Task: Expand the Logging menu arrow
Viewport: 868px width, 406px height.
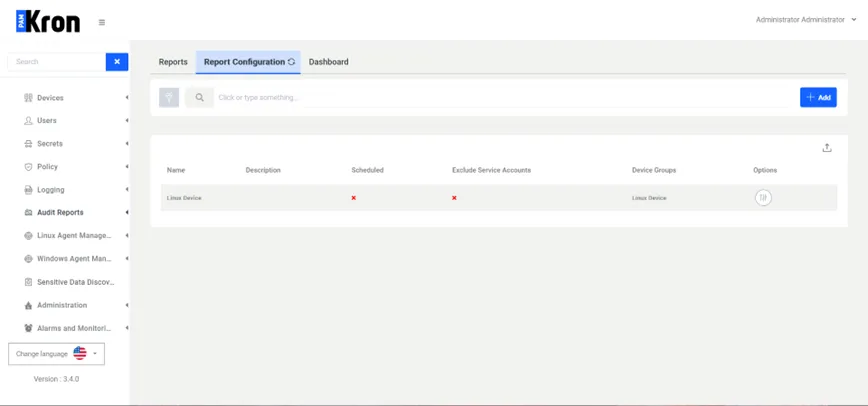Action: (127, 189)
